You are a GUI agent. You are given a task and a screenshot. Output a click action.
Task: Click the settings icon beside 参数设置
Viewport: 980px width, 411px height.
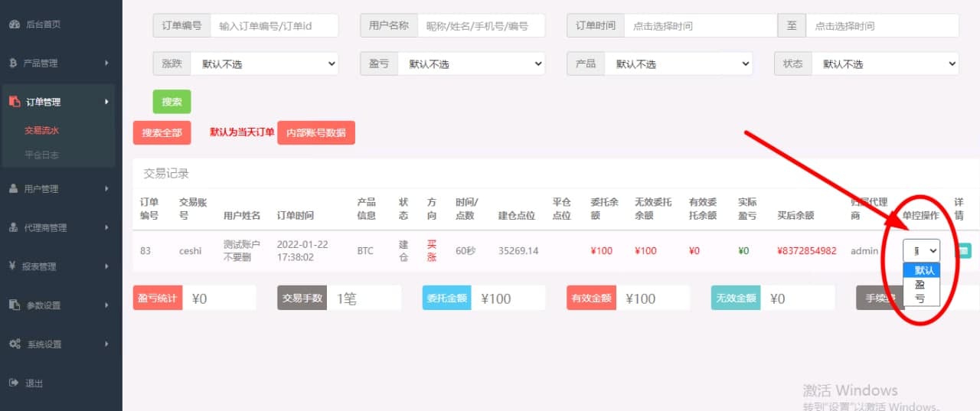point(14,305)
